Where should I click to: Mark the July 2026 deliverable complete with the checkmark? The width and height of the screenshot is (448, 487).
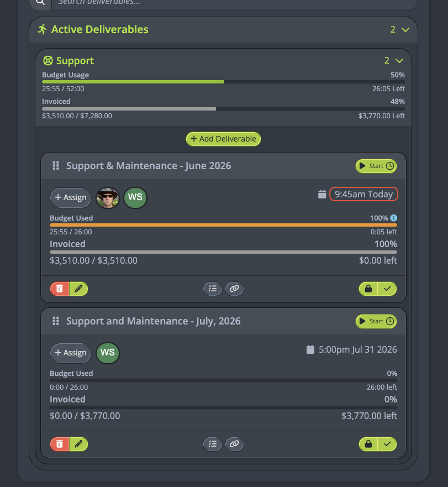(x=387, y=444)
